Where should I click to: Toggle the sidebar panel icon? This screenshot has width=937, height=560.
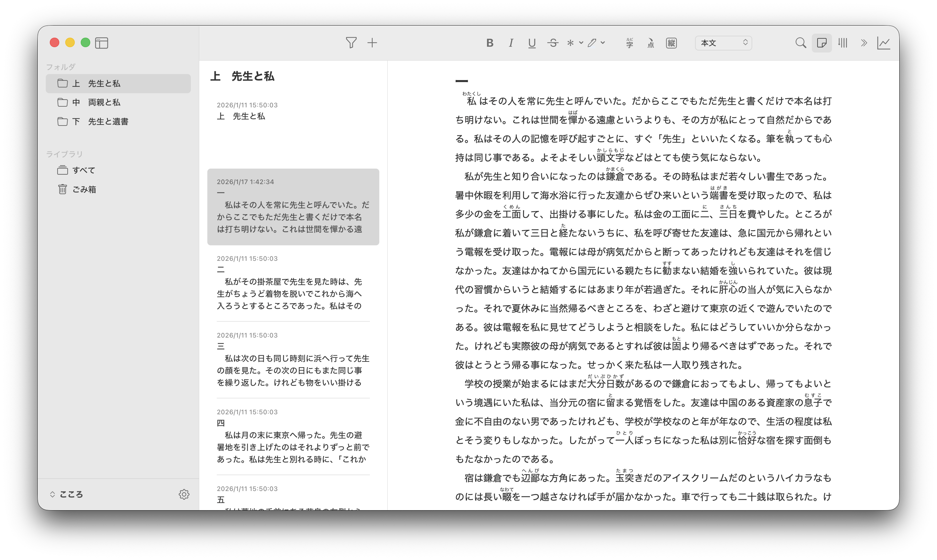coord(102,43)
